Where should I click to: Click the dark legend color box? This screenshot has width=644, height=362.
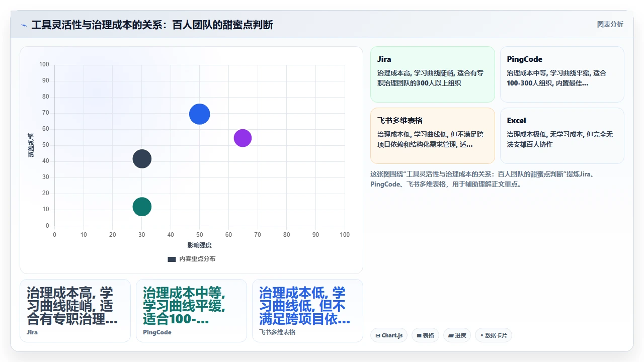pos(172,259)
